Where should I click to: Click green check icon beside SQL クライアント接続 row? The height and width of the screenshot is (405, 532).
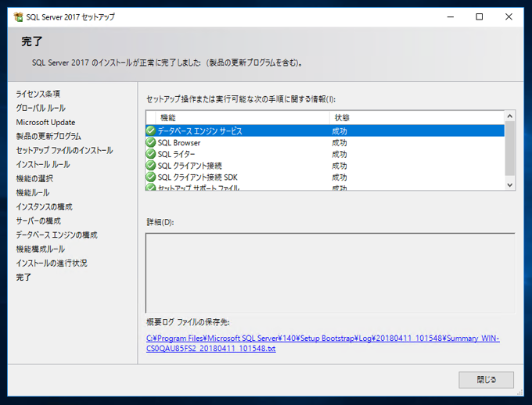pyautogui.click(x=151, y=166)
